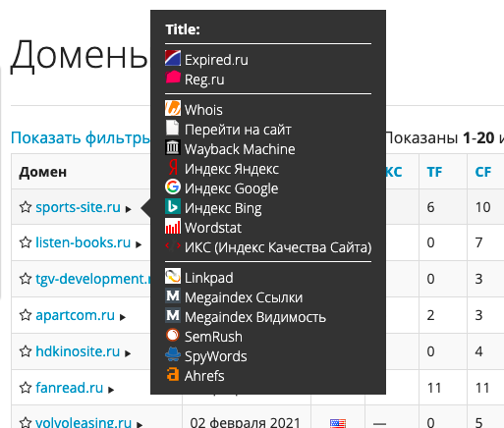Open SpyWords menu entry

[216, 356]
